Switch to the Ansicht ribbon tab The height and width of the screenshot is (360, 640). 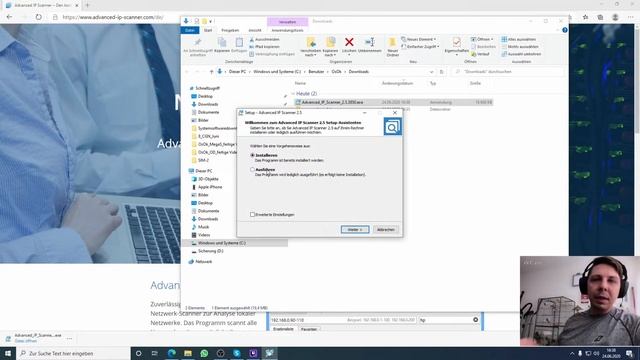255,30
